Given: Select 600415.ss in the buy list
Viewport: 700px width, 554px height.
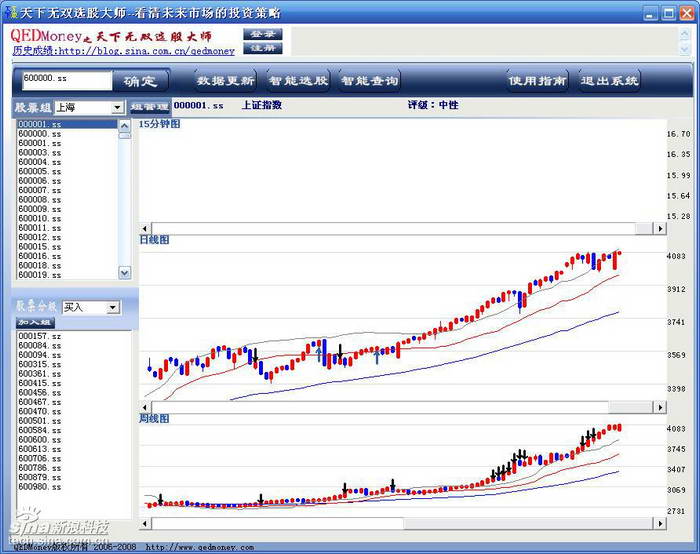Looking at the screenshot, I should (x=74, y=383).
